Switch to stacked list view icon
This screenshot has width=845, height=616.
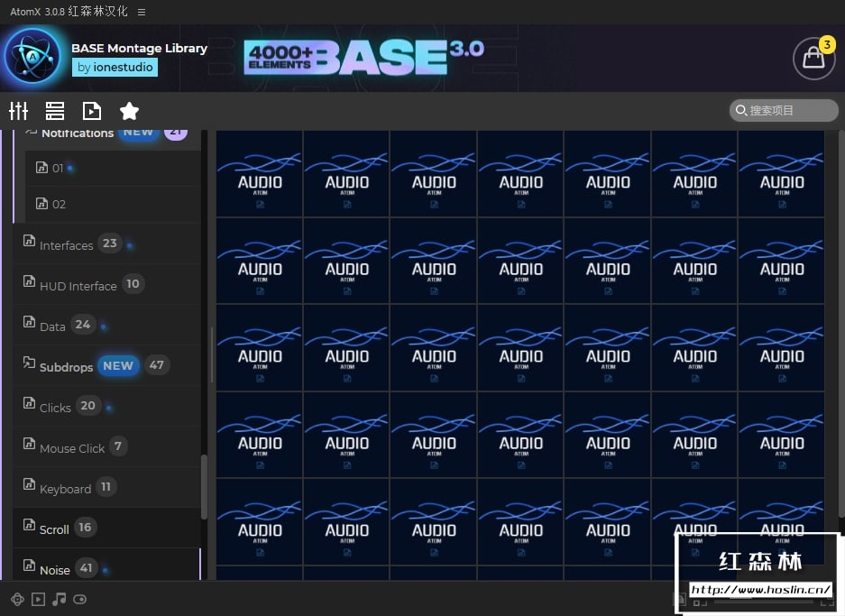[x=54, y=111]
